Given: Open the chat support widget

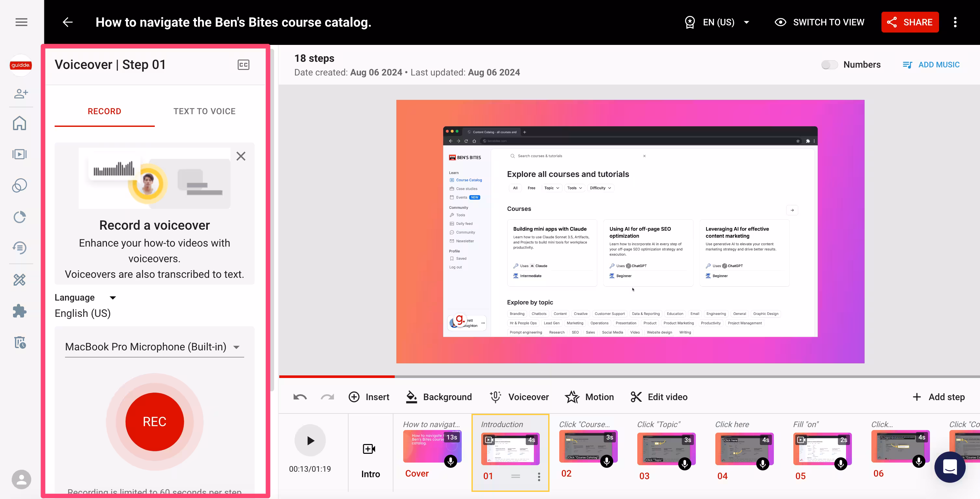Looking at the screenshot, I should click(950, 467).
